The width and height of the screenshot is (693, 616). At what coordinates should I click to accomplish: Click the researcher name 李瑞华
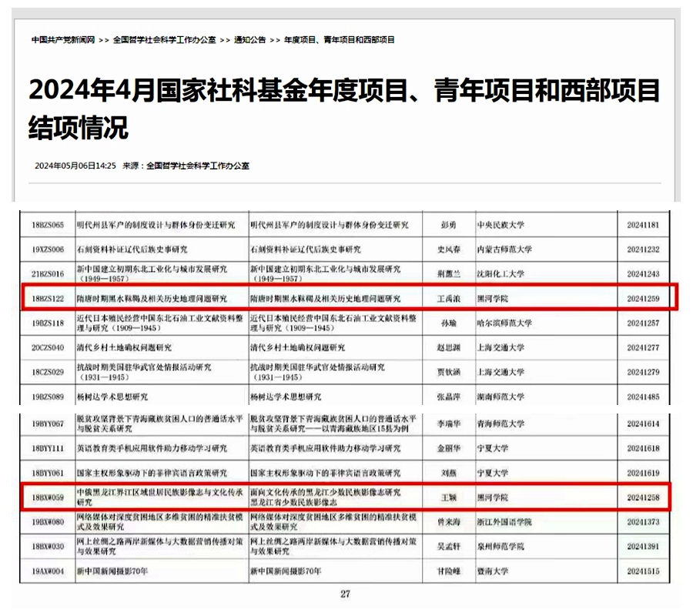pyautogui.click(x=449, y=423)
